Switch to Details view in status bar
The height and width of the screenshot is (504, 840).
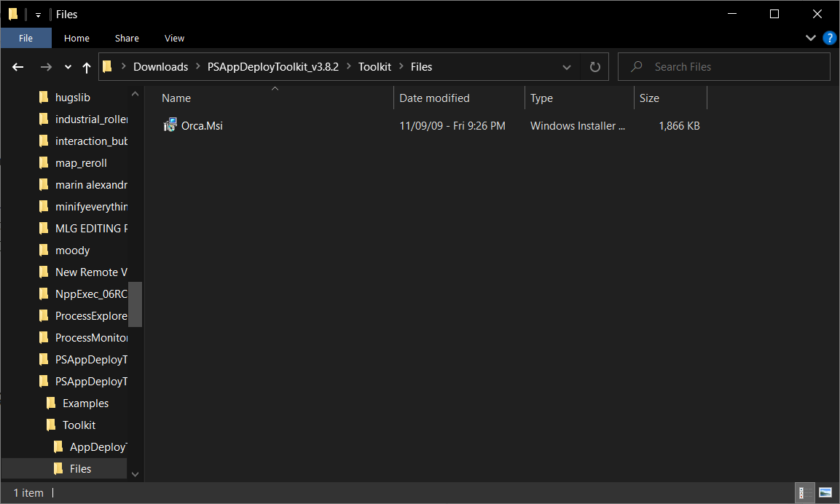click(804, 493)
